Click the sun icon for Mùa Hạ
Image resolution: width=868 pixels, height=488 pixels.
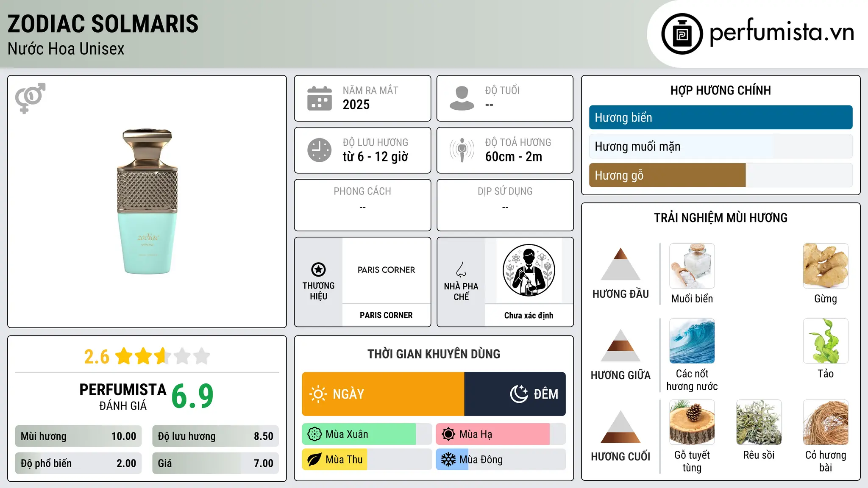[x=448, y=434]
